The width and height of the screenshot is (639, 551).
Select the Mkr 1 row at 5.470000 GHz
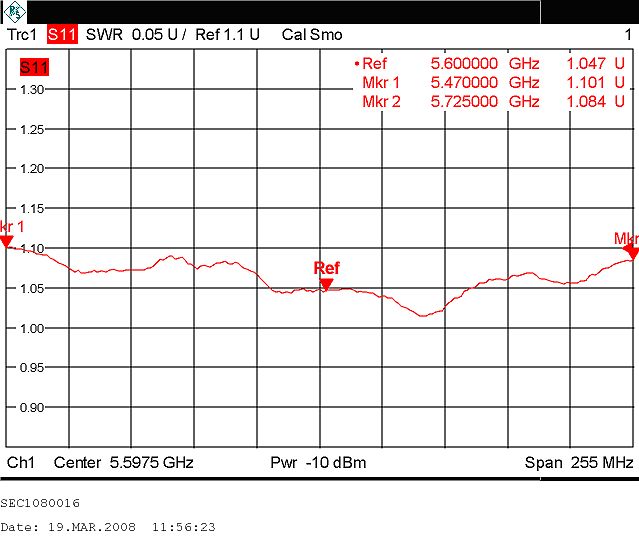pyautogui.click(x=490, y=82)
